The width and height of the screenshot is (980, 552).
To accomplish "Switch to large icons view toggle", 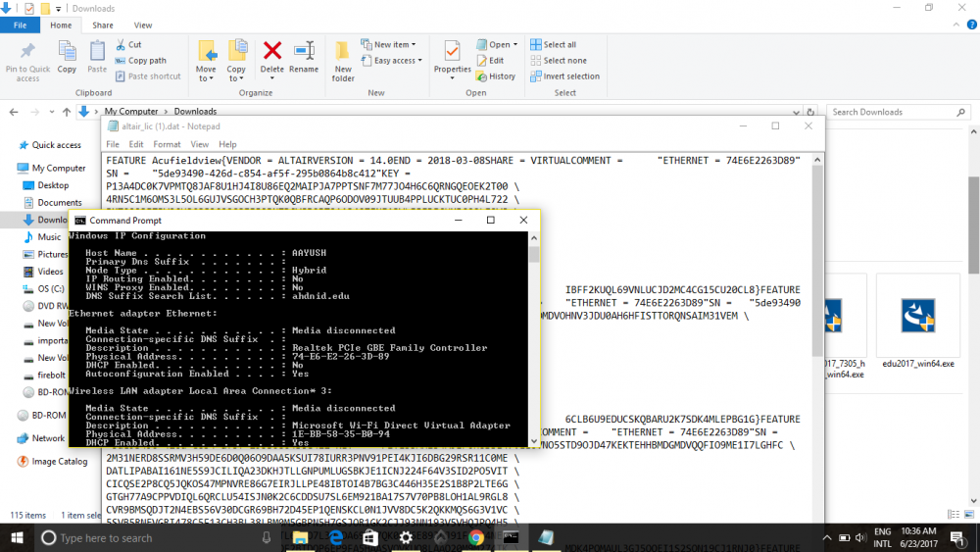I will [969, 515].
